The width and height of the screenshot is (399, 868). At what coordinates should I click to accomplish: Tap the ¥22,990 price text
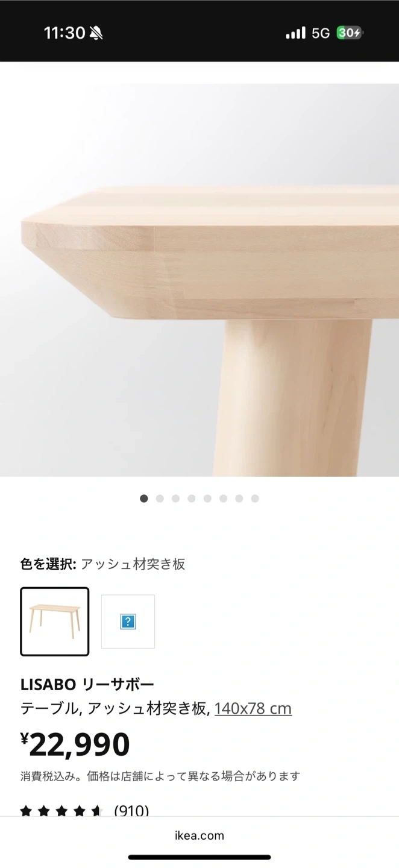(75, 744)
